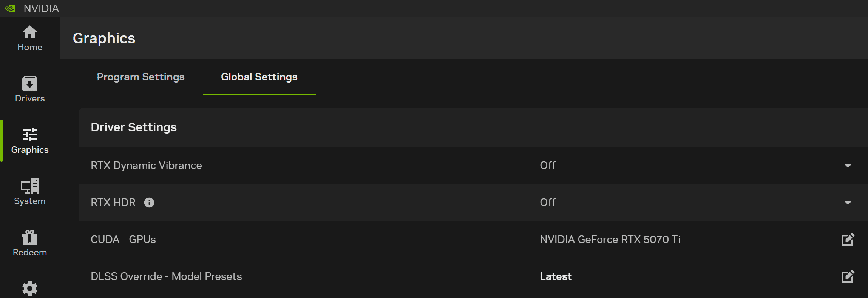Open the RTX Dynamic Vibrance Off value
The image size is (868, 298).
coord(548,166)
